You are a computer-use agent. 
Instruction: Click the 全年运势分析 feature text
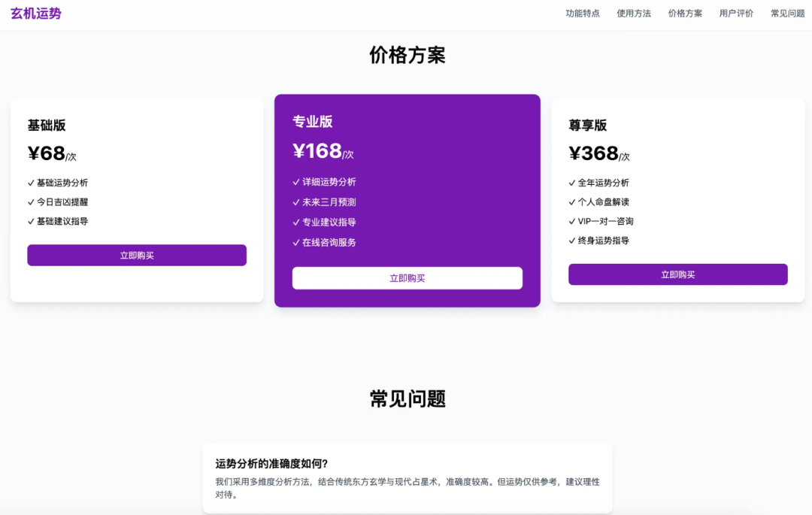click(603, 183)
